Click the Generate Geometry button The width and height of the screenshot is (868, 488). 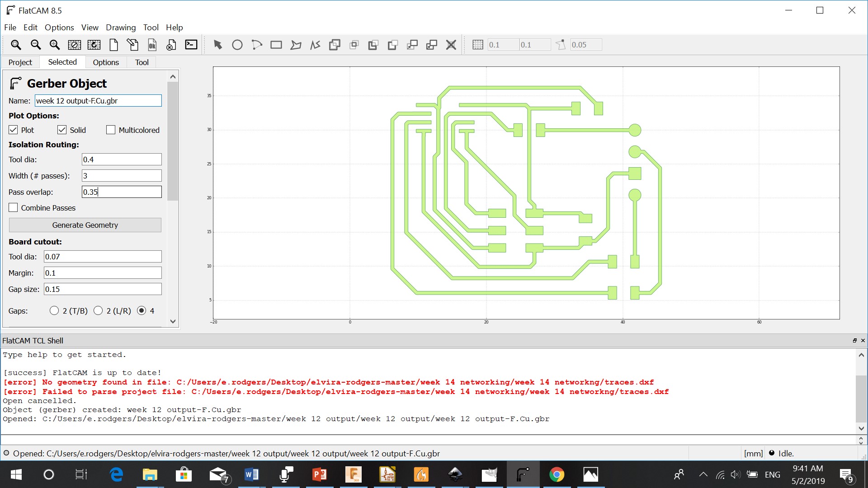[85, 225]
